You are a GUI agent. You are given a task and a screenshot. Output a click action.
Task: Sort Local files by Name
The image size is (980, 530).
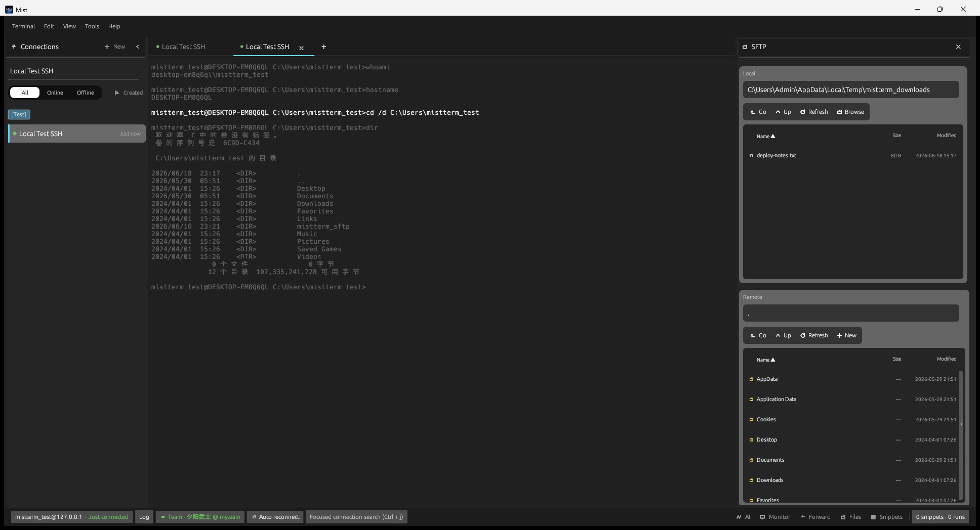click(766, 136)
